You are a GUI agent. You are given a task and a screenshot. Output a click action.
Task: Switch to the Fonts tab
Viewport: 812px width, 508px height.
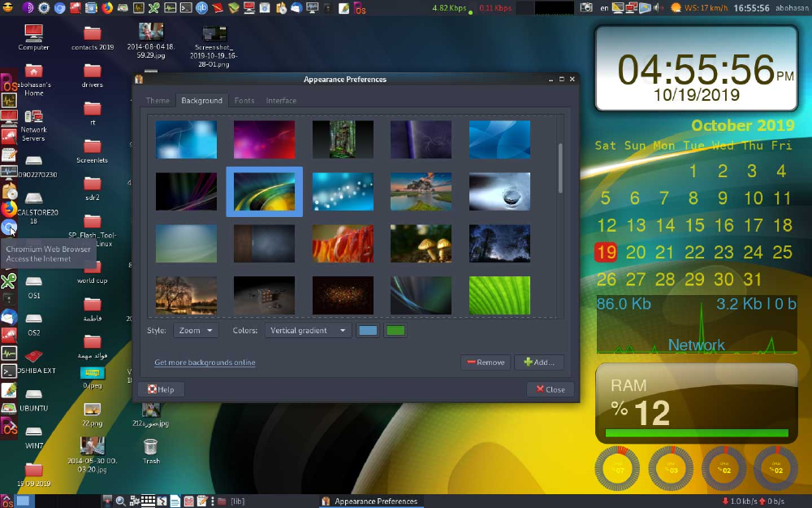click(x=244, y=101)
